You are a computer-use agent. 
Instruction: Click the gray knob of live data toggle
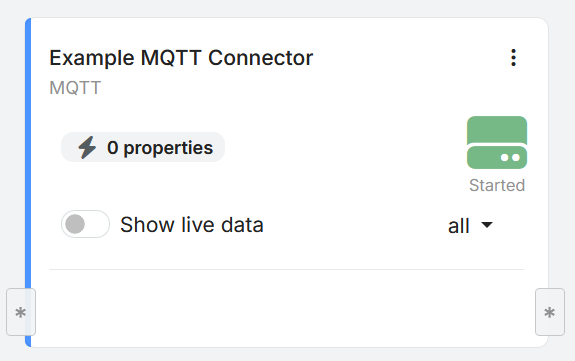[75, 224]
